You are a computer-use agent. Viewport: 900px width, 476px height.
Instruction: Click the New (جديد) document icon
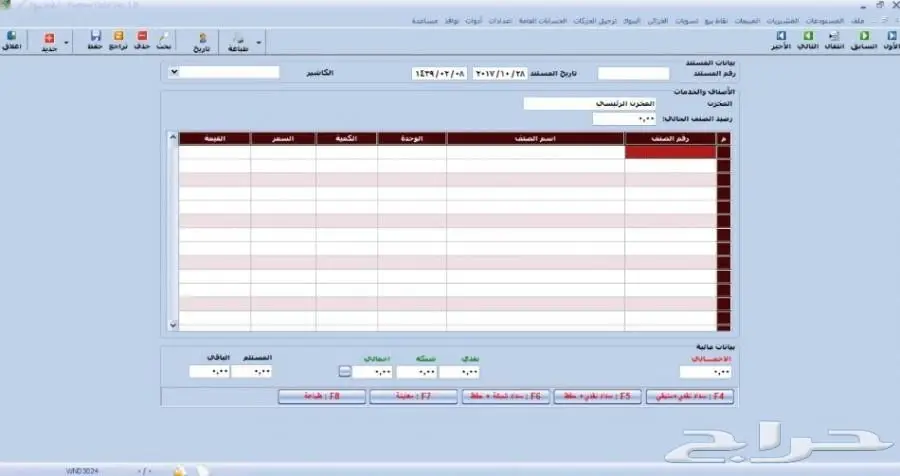pyautogui.click(x=49, y=41)
